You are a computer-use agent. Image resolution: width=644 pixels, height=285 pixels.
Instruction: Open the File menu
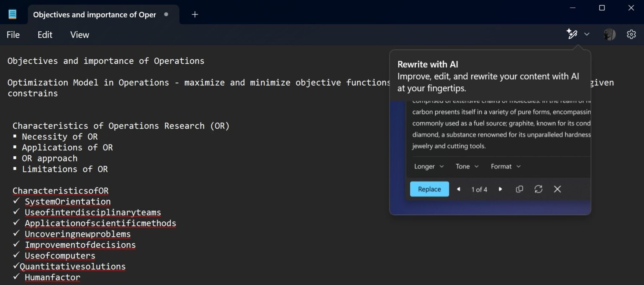tap(13, 35)
